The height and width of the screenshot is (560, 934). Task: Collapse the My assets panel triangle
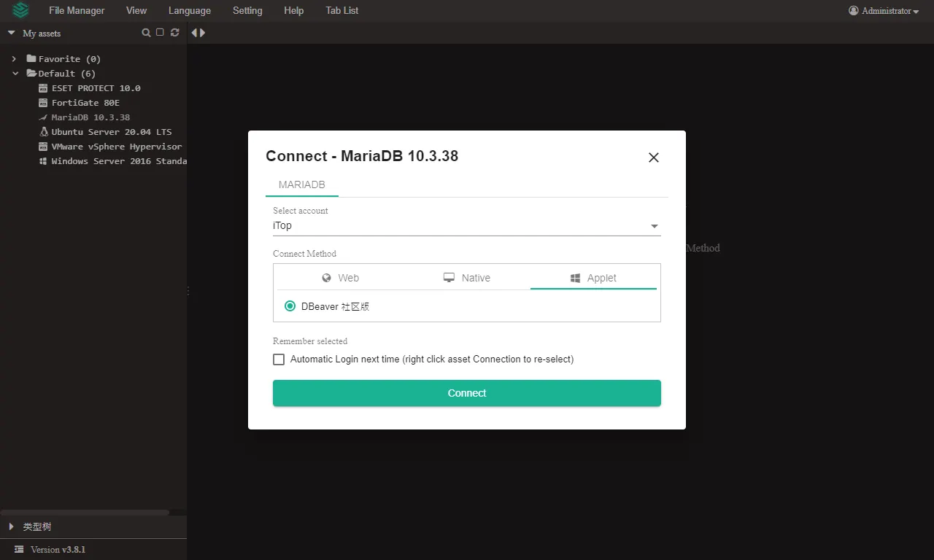(x=11, y=33)
